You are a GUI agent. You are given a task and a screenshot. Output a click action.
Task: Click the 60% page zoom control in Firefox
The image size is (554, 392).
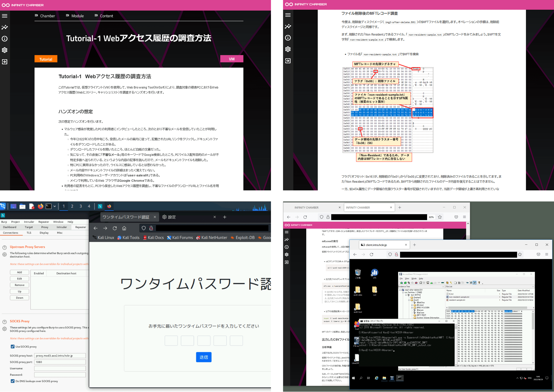tap(431, 217)
